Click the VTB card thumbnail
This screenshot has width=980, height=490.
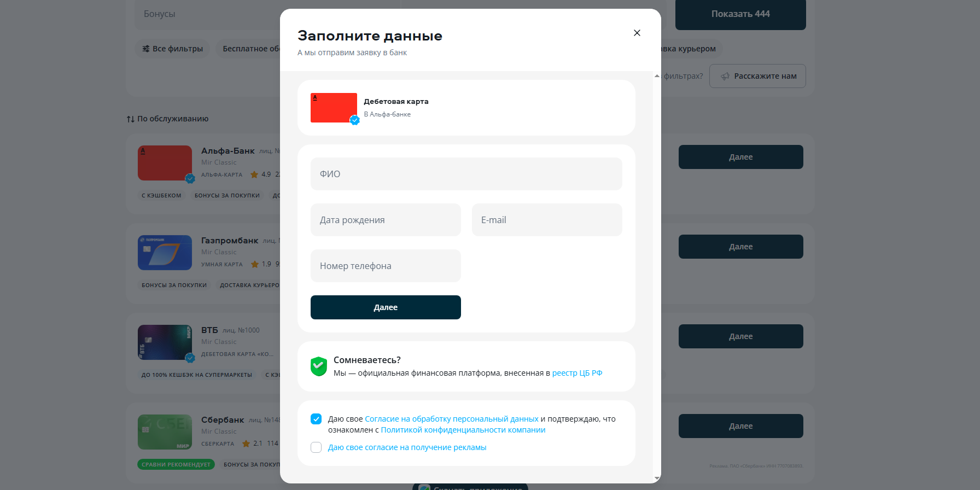165,342
